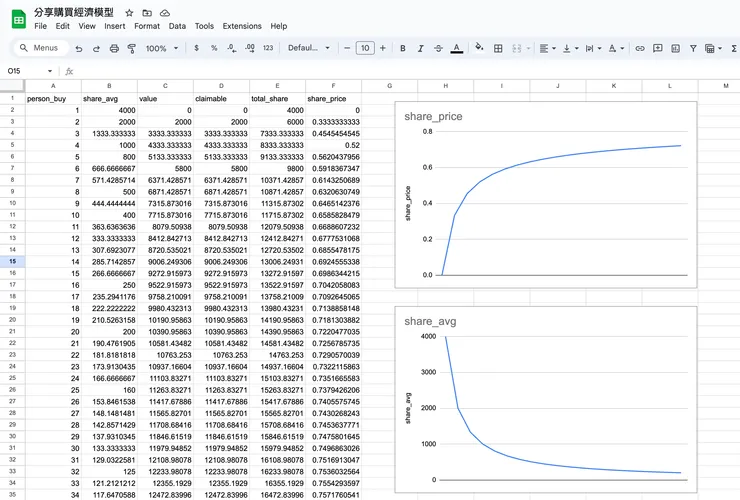Open the zoom 100% dropdown
Image resolution: width=740 pixels, height=500 pixels.
(160, 48)
